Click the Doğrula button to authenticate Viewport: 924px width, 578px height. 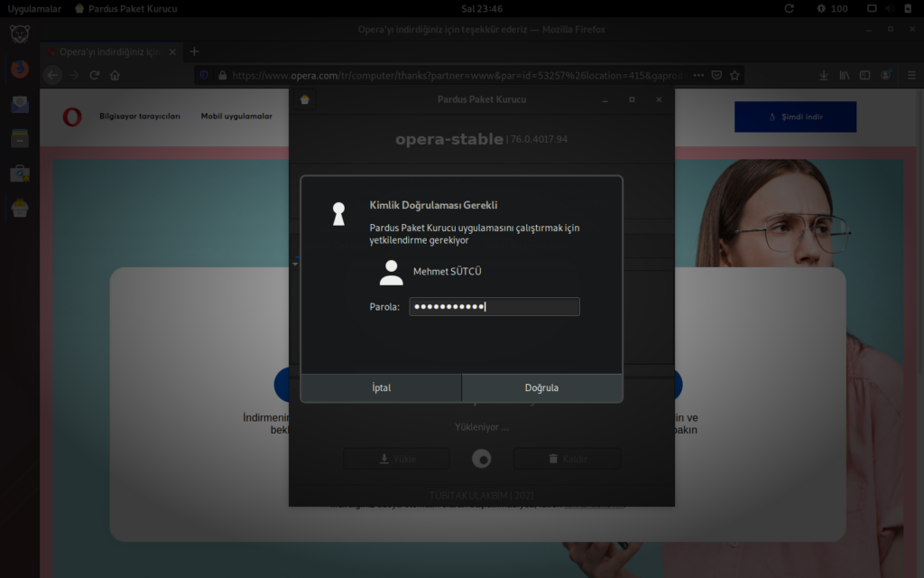tap(541, 387)
